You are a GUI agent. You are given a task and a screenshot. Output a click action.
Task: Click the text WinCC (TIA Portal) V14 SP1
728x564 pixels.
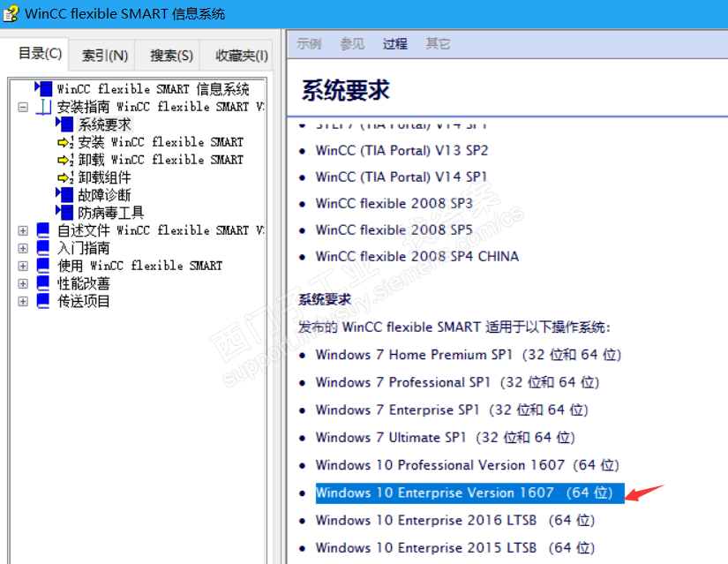402,177
